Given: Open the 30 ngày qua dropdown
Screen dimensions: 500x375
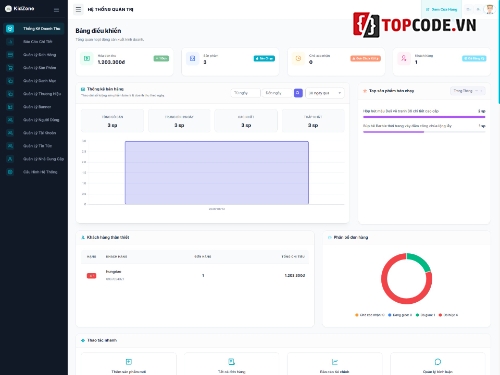Looking at the screenshot, I should 325,93.
